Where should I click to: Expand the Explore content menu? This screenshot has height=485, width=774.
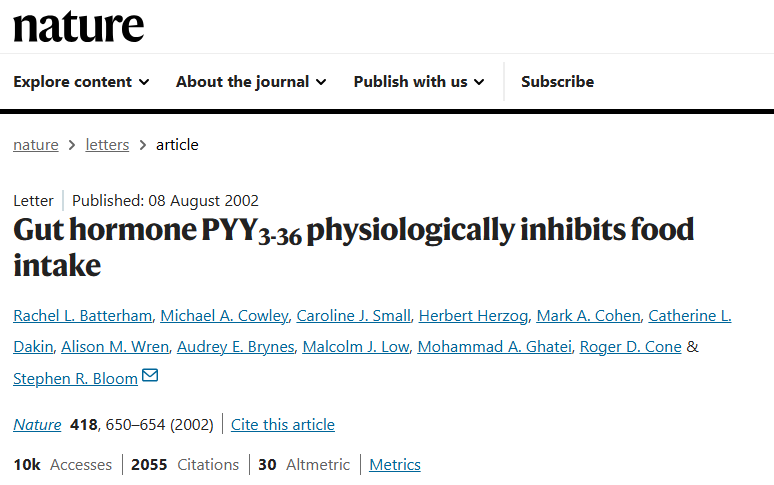click(x=81, y=82)
